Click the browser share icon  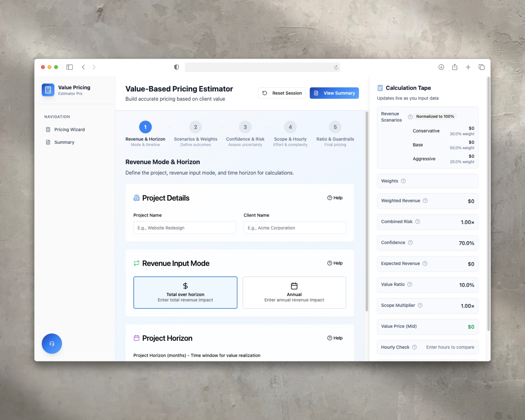455,67
